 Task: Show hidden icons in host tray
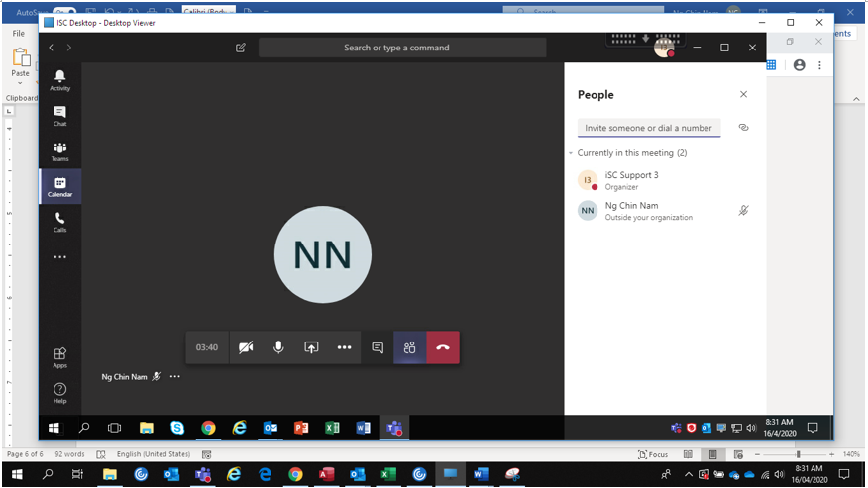(688, 475)
